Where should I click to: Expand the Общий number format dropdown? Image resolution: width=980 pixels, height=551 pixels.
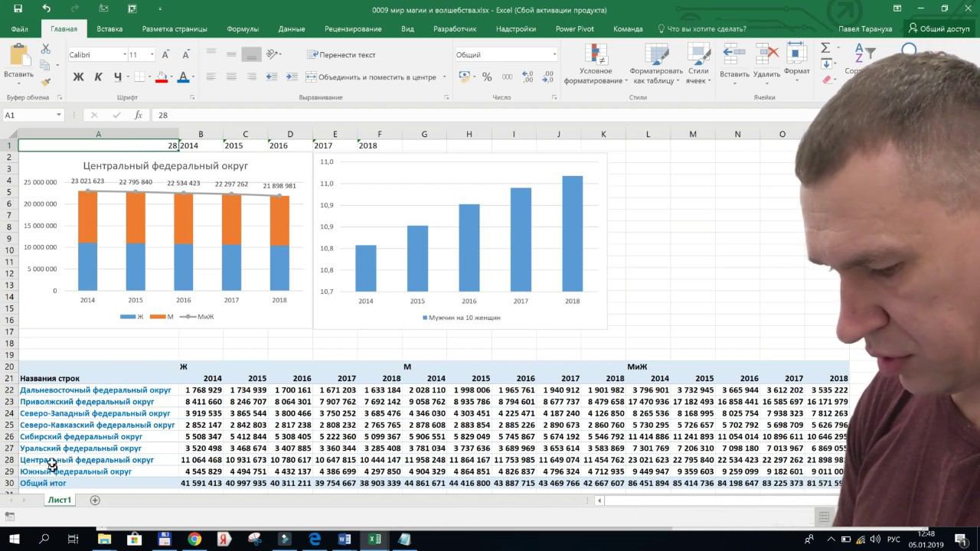pyautogui.click(x=554, y=55)
